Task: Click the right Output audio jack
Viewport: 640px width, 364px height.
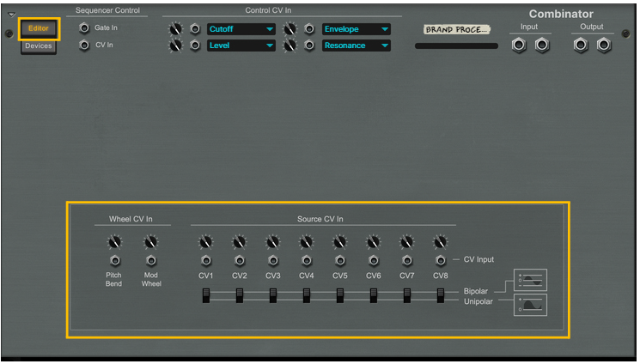Action: (604, 45)
